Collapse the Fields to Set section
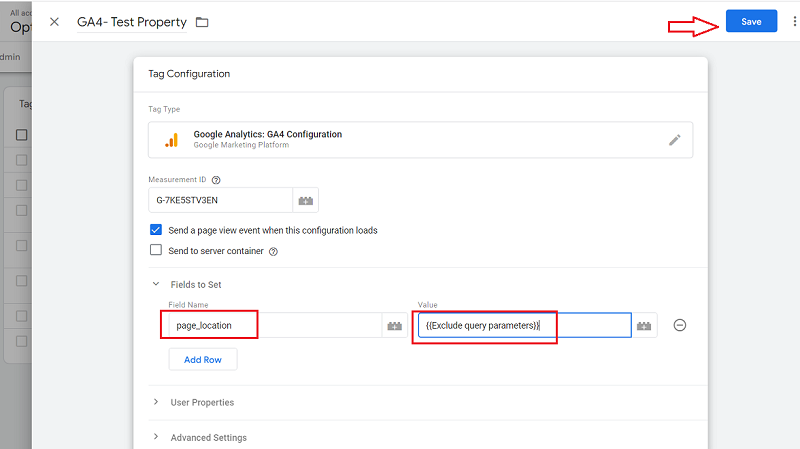This screenshot has height=449, width=800. 156,284
